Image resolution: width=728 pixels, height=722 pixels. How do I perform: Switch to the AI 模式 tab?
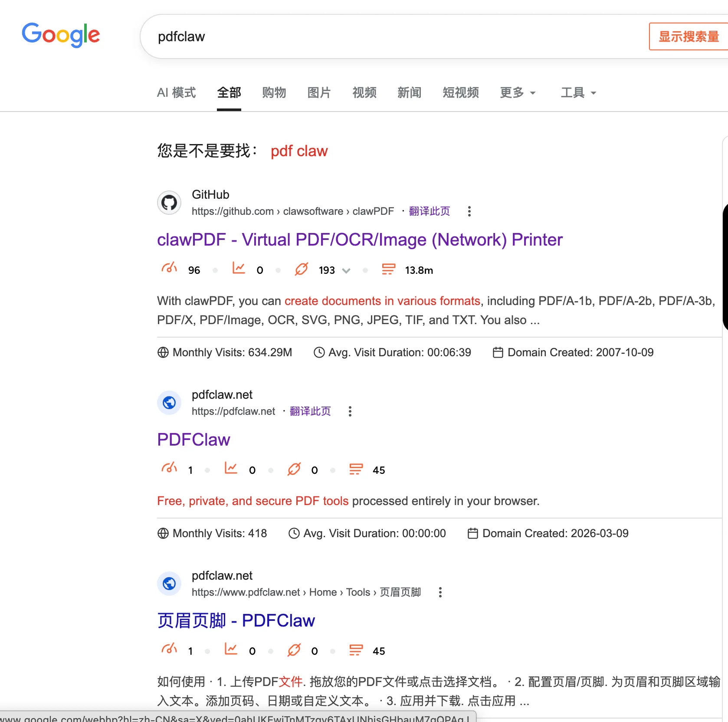tap(177, 92)
